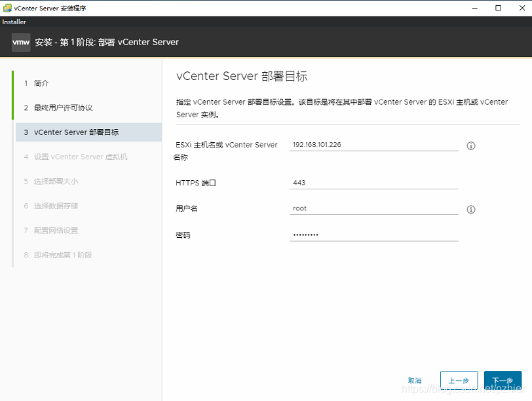The image size is (532, 401).
Task: Select step 8 即将完成第 1 阶段
Action: (58, 255)
